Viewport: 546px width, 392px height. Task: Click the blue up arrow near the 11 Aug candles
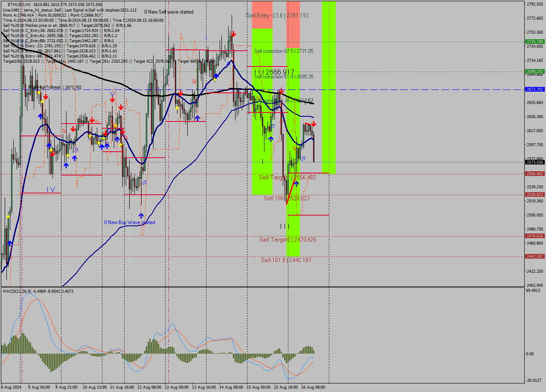(x=117, y=138)
